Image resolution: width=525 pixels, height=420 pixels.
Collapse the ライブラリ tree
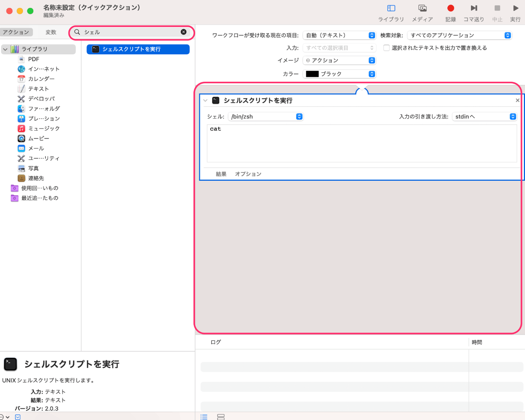pos(5,49)
